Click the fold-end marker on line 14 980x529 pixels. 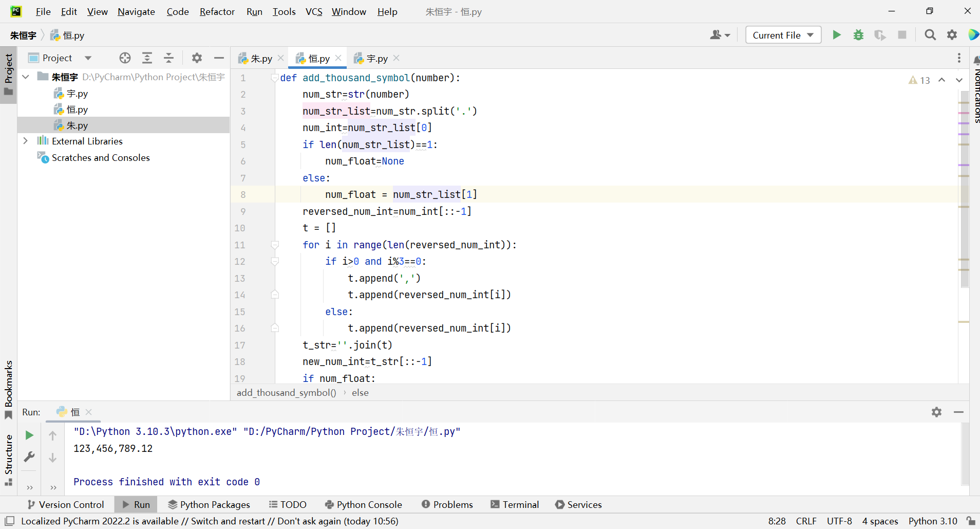pos(275,295)
